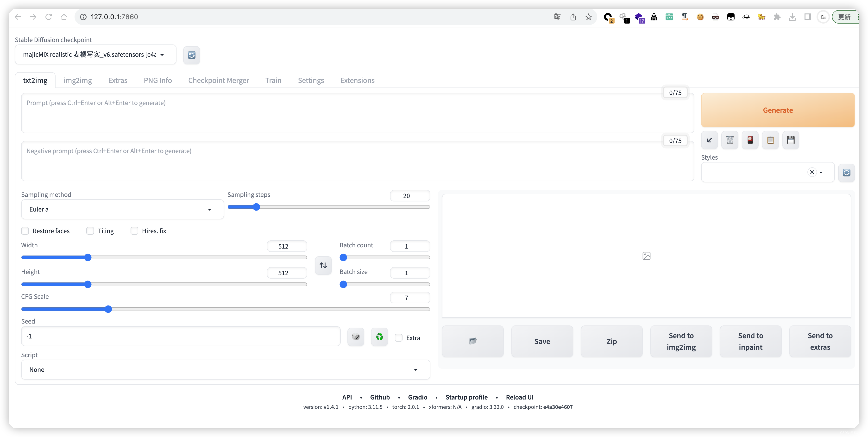
Task: Click the clipboard apply styles icon
Action: 770,140
